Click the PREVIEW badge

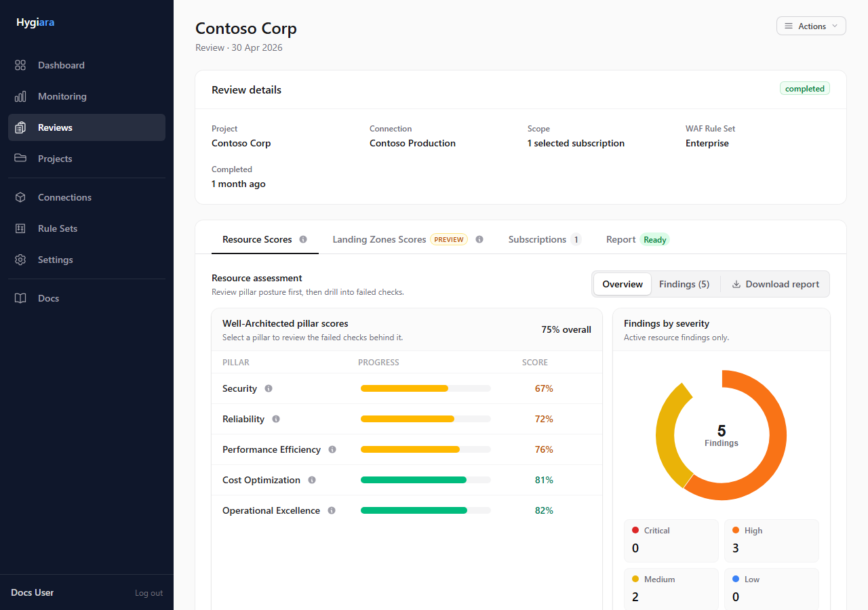coord(449,239)
